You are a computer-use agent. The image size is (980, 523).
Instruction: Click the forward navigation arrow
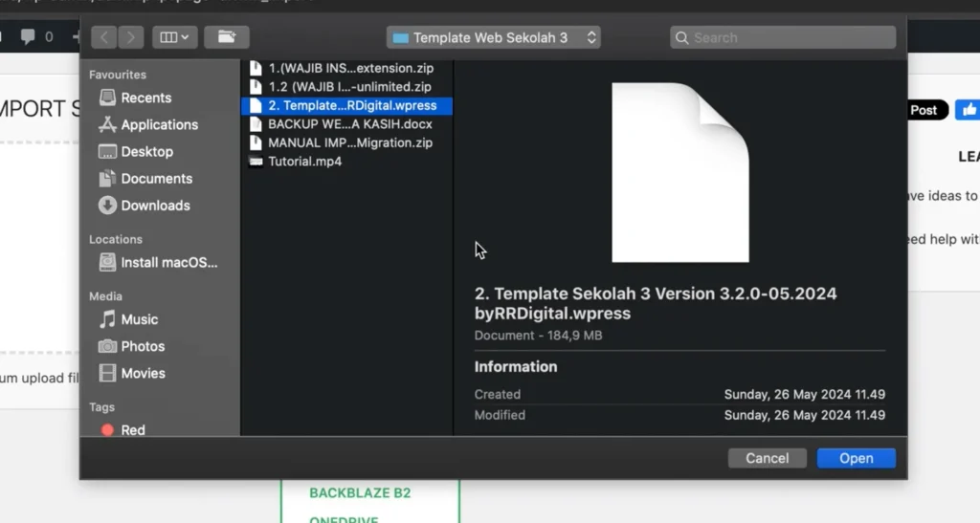pos(130,37)
